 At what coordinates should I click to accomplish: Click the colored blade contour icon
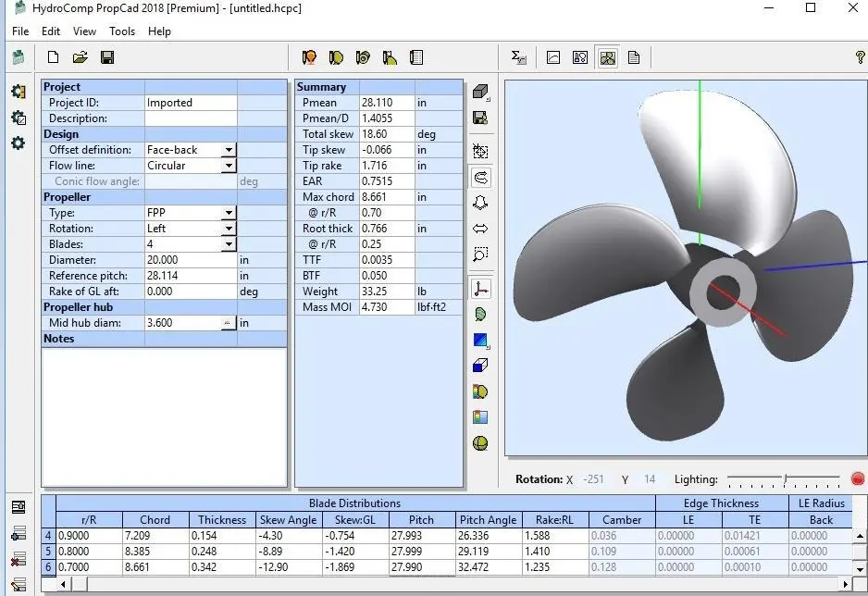point(480,391)
